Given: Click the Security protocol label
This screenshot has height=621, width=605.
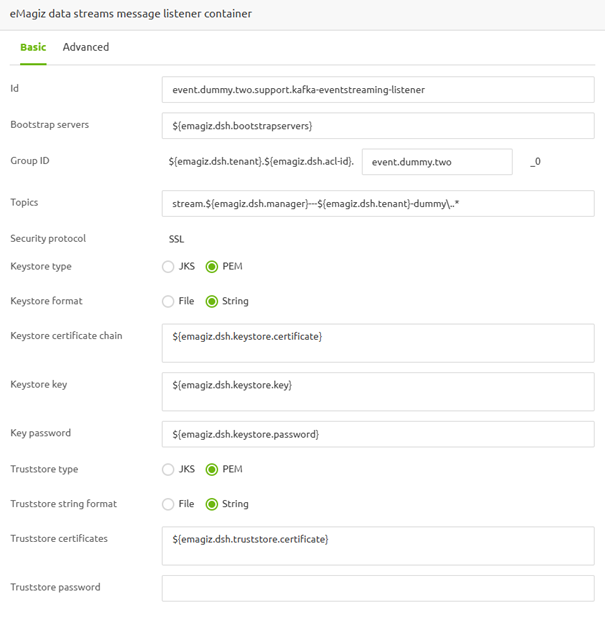Looking at the screenshot, I should (48, 238).
